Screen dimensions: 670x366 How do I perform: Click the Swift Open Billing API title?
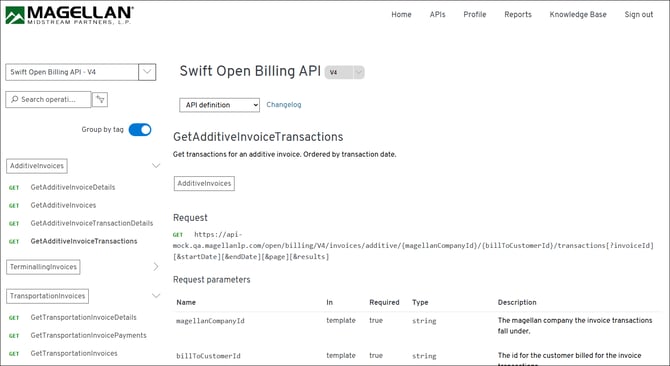[x=250, y=71]
